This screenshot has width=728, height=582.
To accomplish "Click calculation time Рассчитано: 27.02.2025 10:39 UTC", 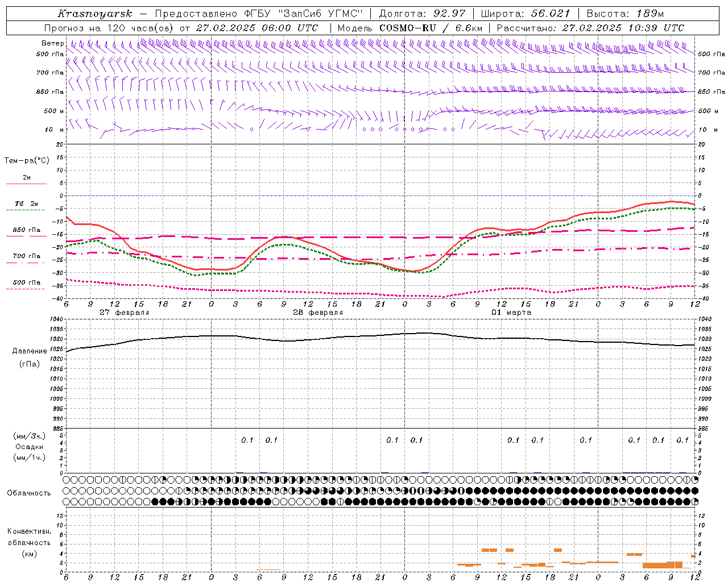I will (x=590, y=28).
